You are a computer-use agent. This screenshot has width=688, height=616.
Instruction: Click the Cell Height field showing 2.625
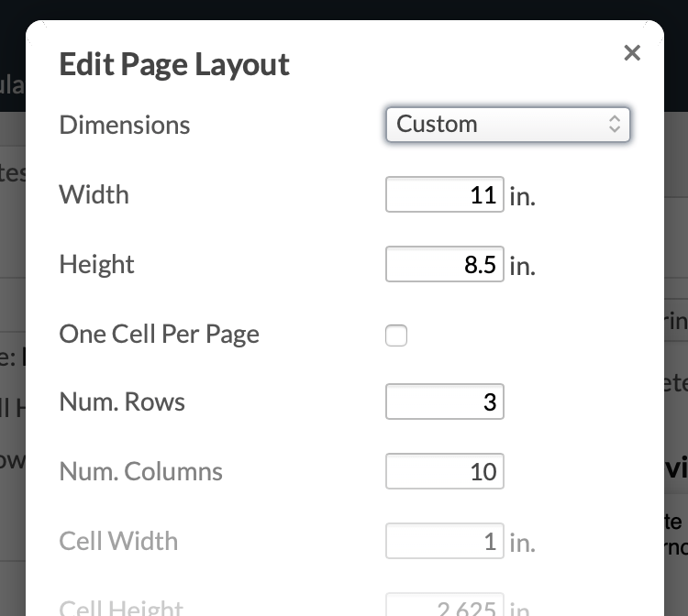point(445,606)
